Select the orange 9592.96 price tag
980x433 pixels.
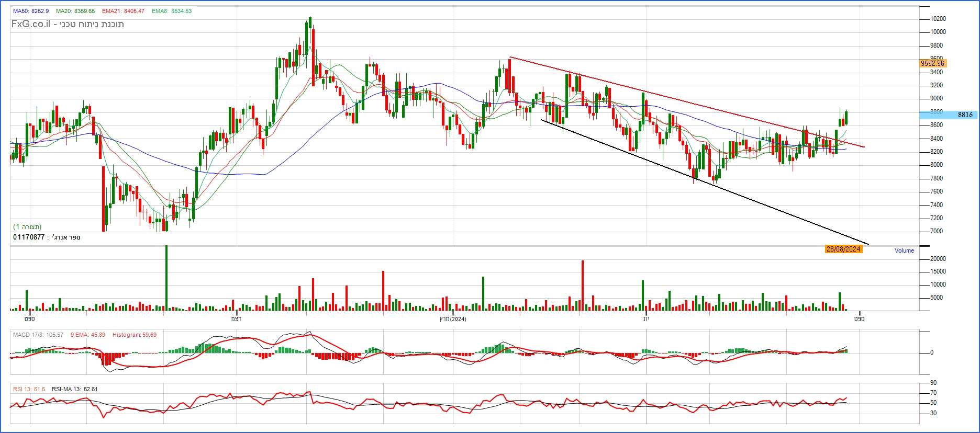pyautogui.click(x=933, y=63)
